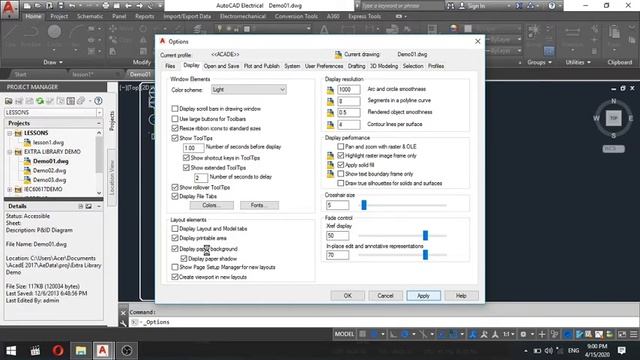This screenshot has height=360, width=640.
Task: Open the notification center icon
Action: [622, 351]
